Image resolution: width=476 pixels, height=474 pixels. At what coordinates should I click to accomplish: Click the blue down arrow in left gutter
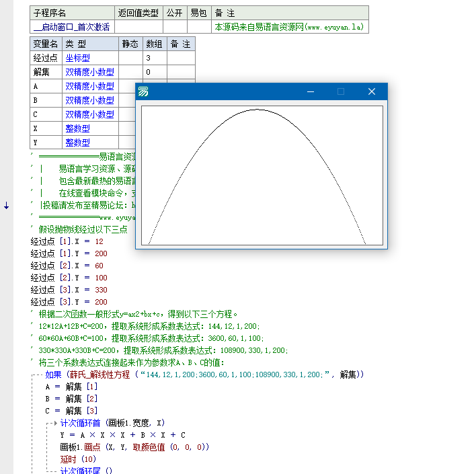pos(6,206)
